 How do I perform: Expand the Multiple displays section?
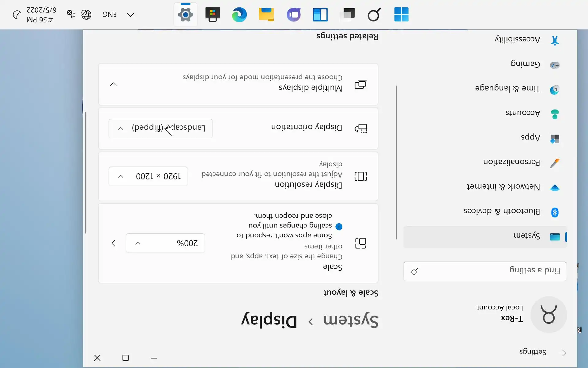click(x=113, y=84)
